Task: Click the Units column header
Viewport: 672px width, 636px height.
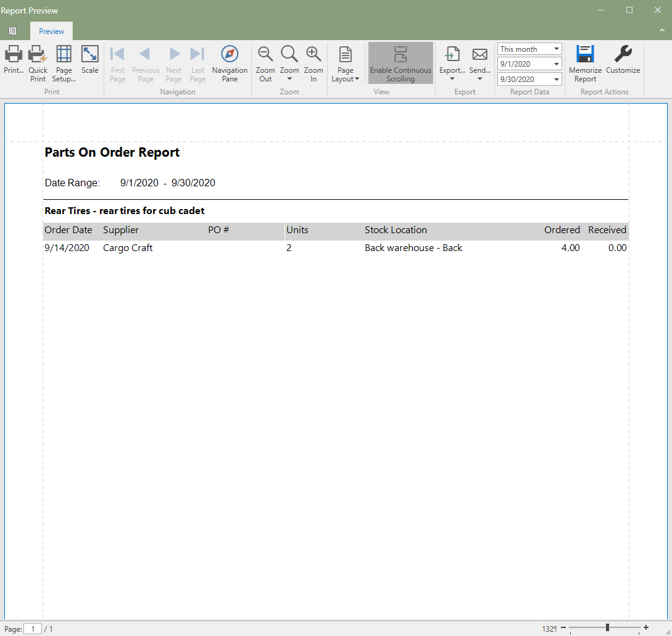Action: 297,230
